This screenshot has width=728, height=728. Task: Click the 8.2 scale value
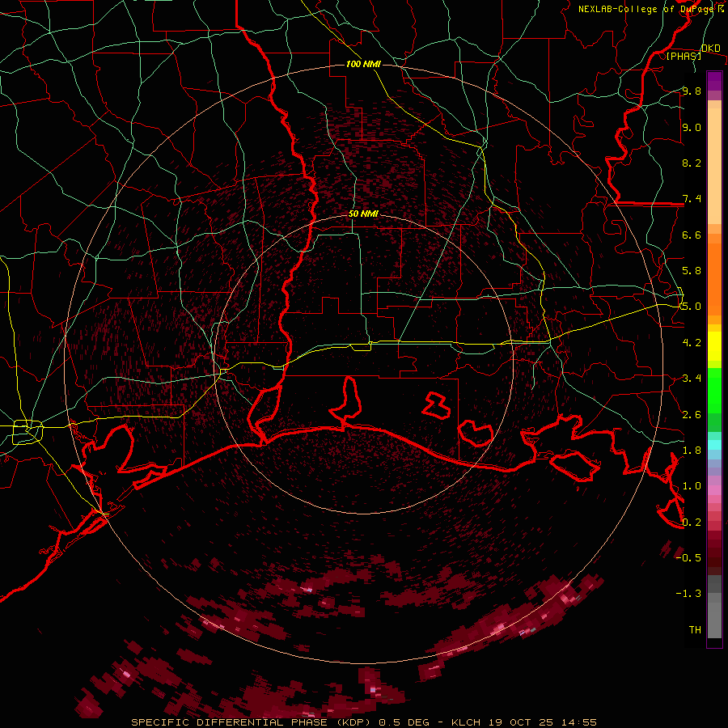692,163
